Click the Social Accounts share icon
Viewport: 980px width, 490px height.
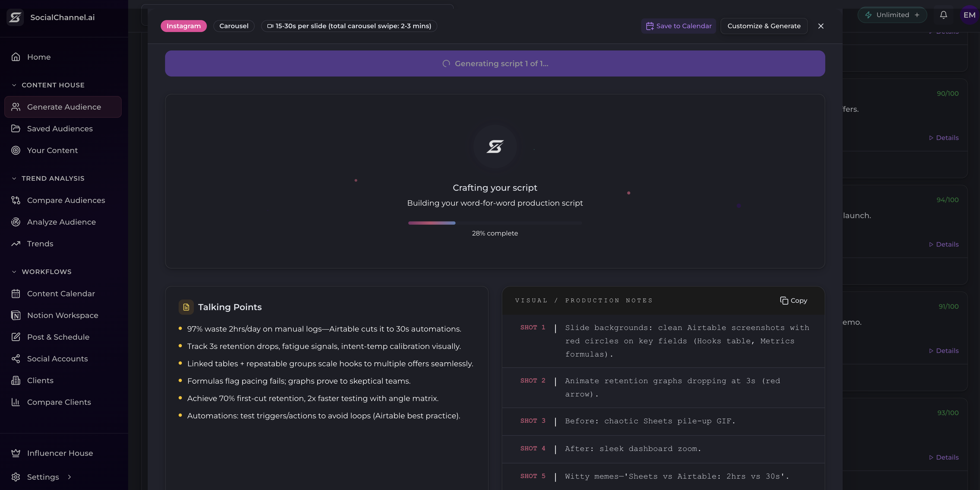(x=15, y=358)
